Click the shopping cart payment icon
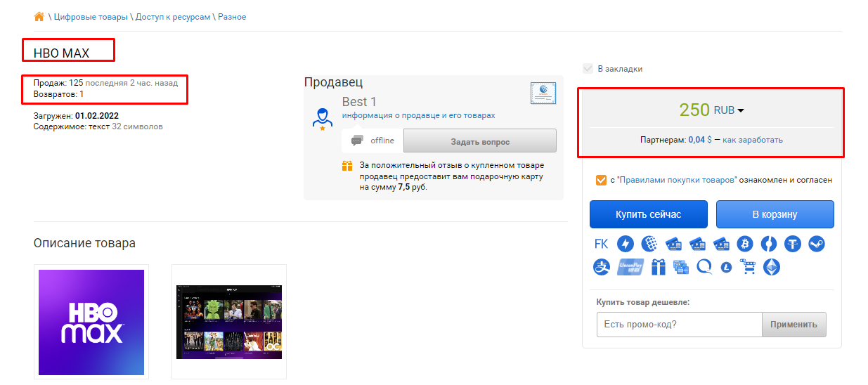 coord(748,267)
